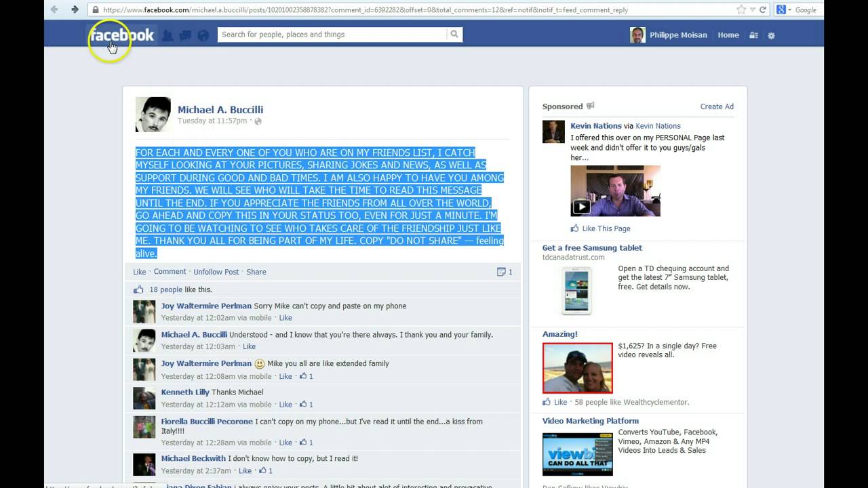868x488 pixels.
Task: Click the share count icon showing 1
Action: coord(505,272)
